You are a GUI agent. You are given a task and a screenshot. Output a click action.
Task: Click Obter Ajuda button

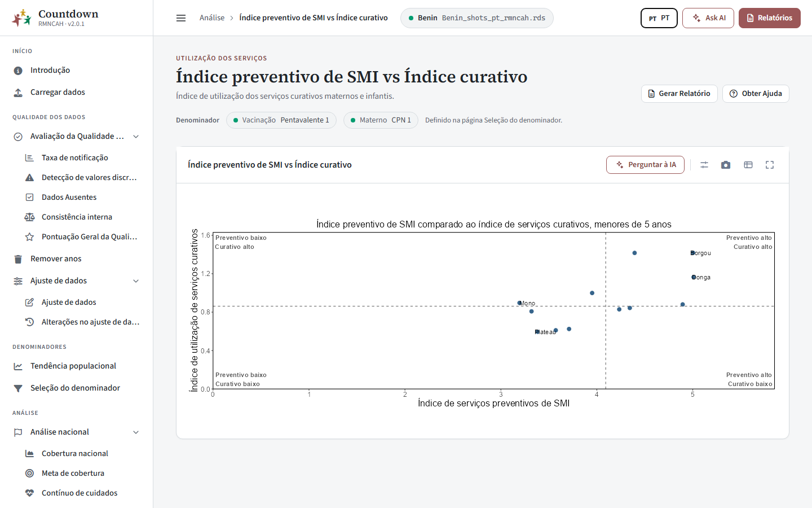tap(756, 94)
